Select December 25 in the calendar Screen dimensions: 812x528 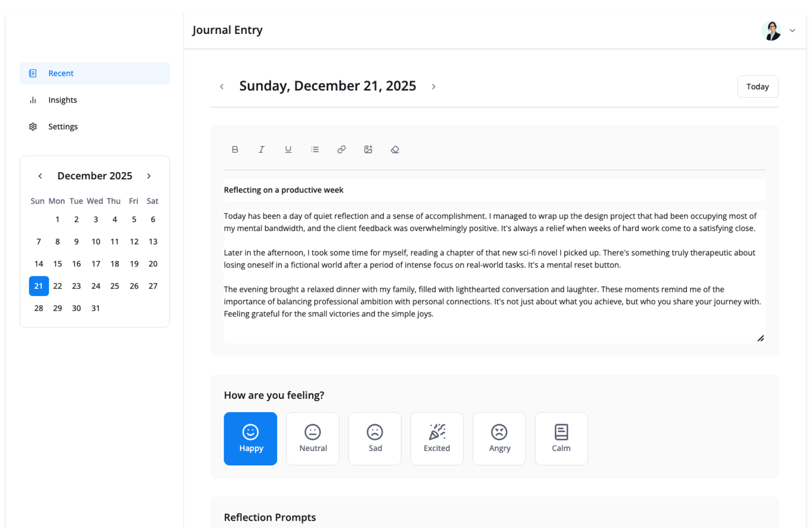[x=115, y=286]
